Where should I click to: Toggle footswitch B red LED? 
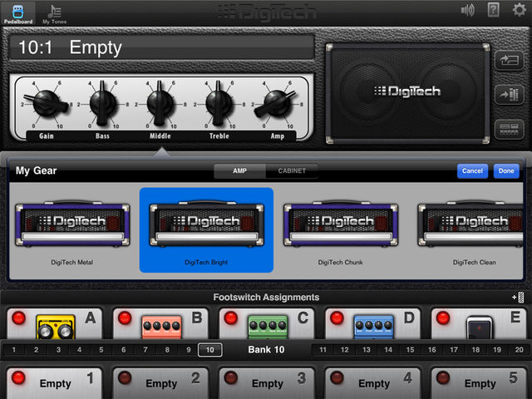tap(125, 318)
